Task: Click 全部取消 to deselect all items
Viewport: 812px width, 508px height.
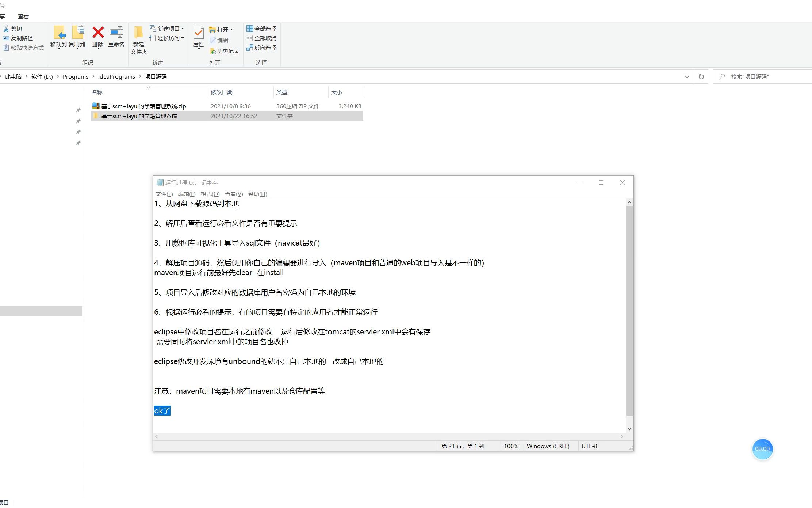Action: pyautogui.click(x=261, y=38)
